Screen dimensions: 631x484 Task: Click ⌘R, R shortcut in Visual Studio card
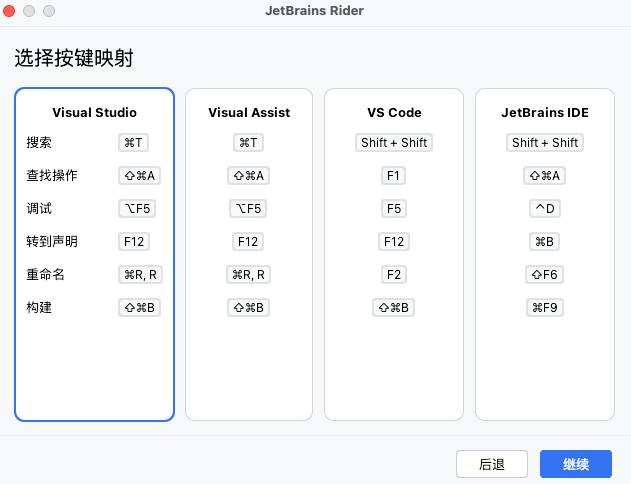pos(140,274)
